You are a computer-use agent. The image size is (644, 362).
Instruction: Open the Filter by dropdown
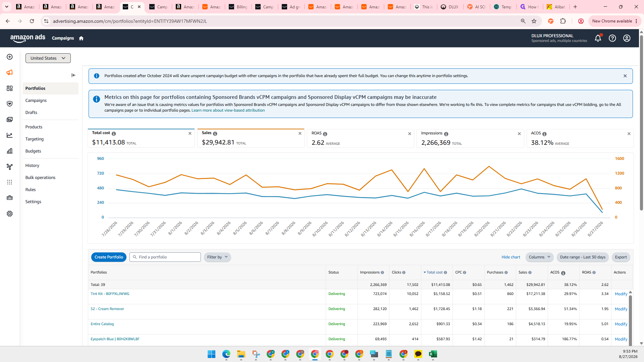tap(217, 257)
